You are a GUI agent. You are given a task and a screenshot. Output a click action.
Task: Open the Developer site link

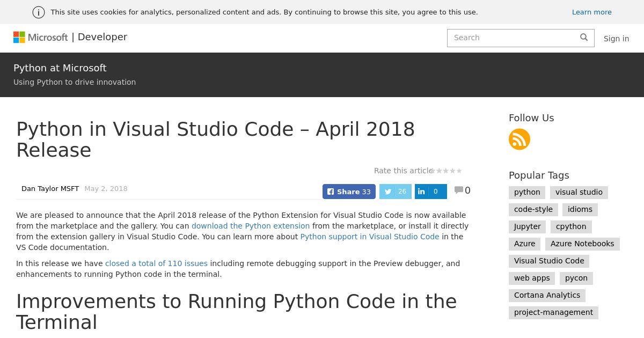[x=103, y=37]
